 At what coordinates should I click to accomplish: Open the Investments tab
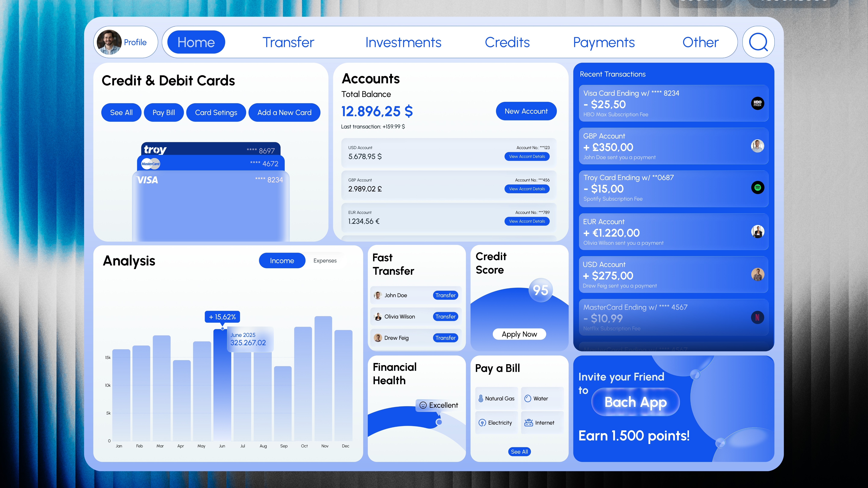pos(403,42)
